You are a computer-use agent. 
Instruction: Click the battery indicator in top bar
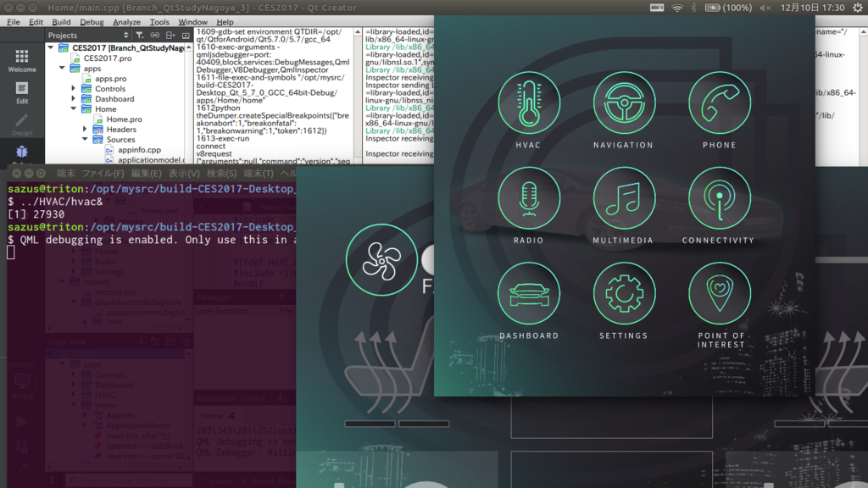tap(728, 7)
